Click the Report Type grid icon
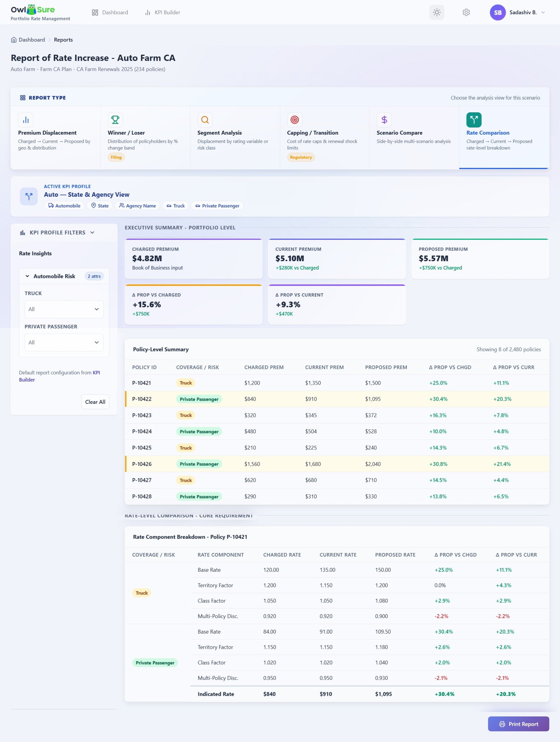The width and height of the screenshot is (560, 742). (23, 98)
